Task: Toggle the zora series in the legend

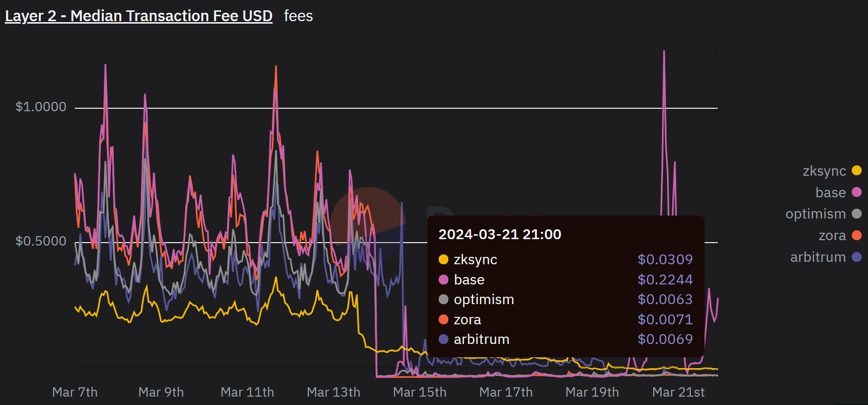Action: tap(840, 235)
